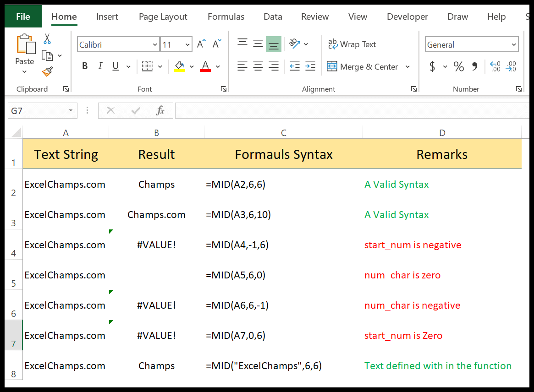Toggle the Increase Indent option

pyautogui.click(x=310, y=66)
